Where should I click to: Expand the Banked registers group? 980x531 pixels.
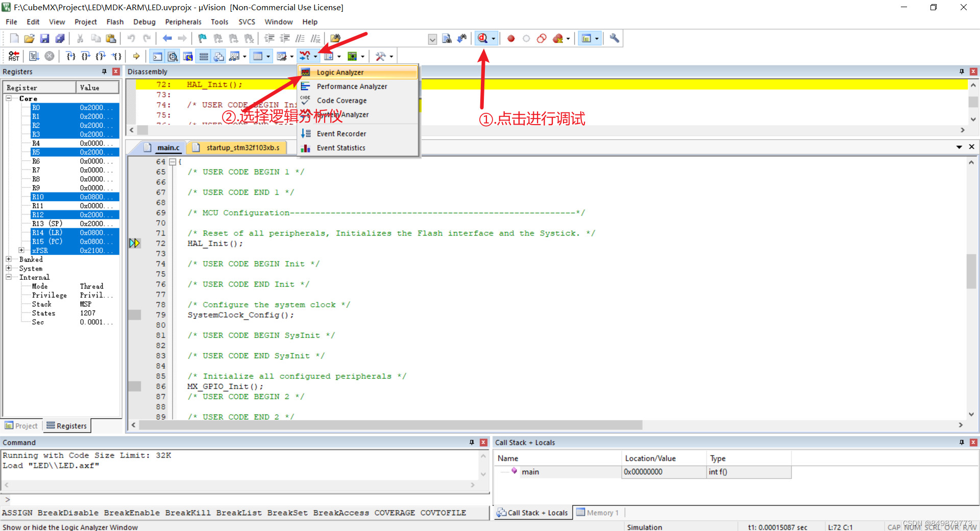click(8, 259)
